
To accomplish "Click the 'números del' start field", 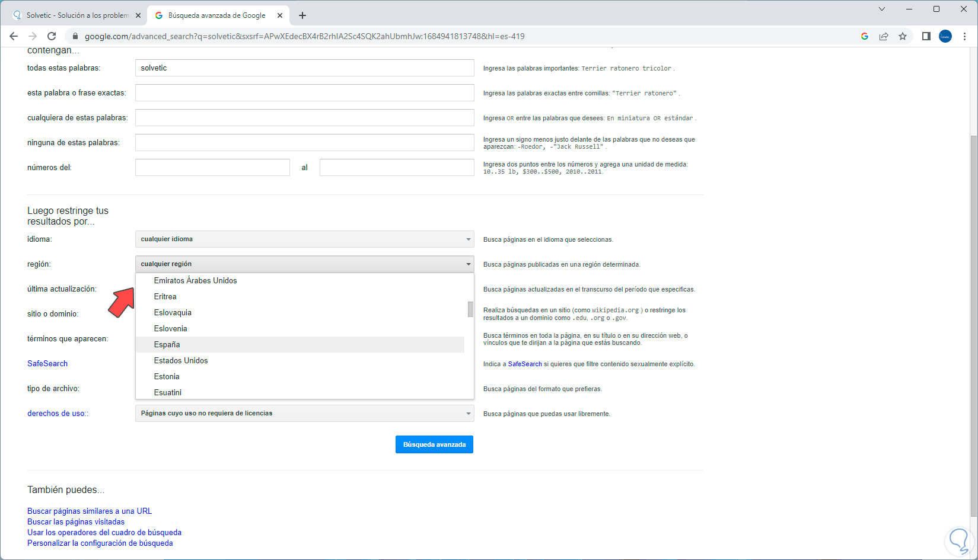I will click(x=212, y=168).
